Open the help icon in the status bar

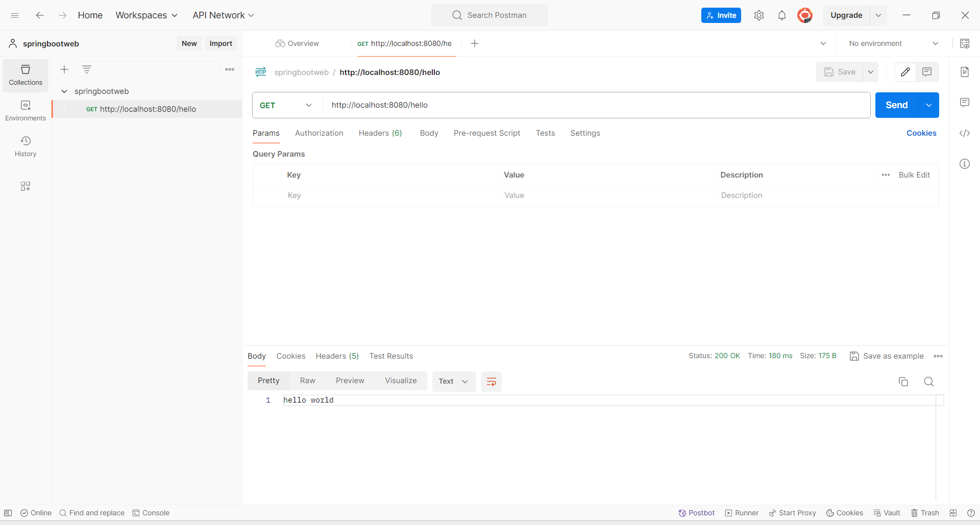(971, 513)
